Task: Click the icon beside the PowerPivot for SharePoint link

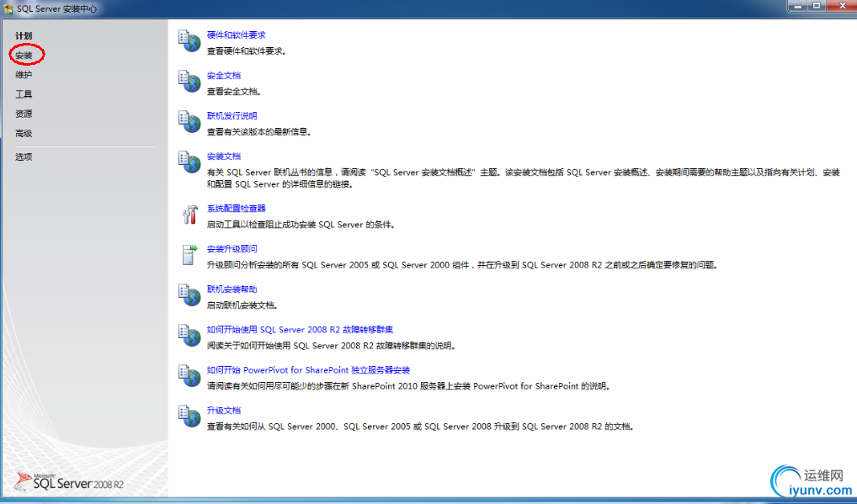Action: 189,376
